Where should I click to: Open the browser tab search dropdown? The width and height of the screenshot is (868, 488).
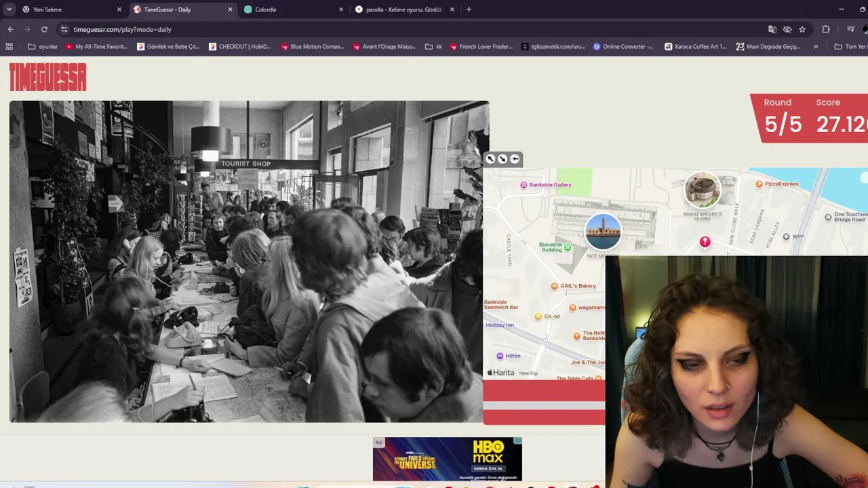pyautogui.click(x=9, y=9)
